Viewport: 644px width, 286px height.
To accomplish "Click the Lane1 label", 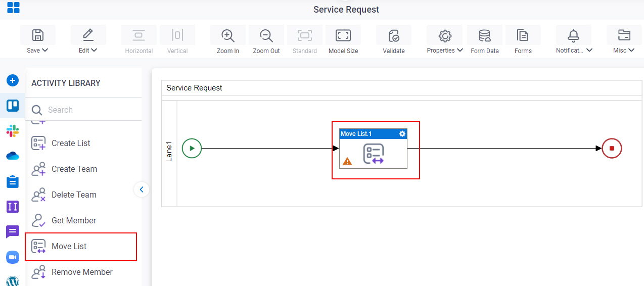I will point(169,152).
